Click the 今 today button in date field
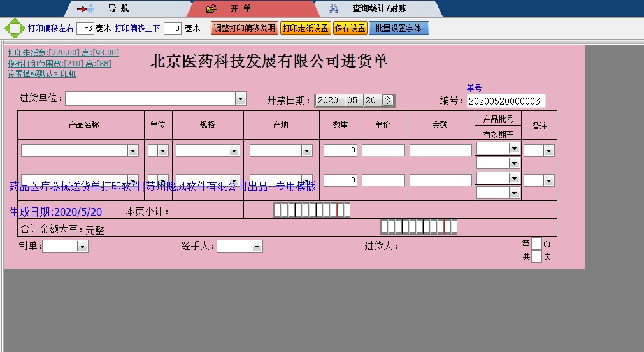644x352 pixels. click(387, 100)
